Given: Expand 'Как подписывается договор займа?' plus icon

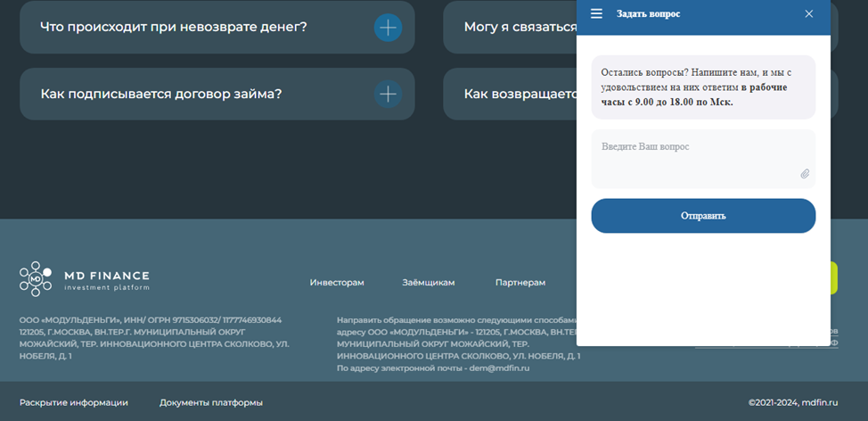Looking at the screenshot, I should click(x=388, y=95).
